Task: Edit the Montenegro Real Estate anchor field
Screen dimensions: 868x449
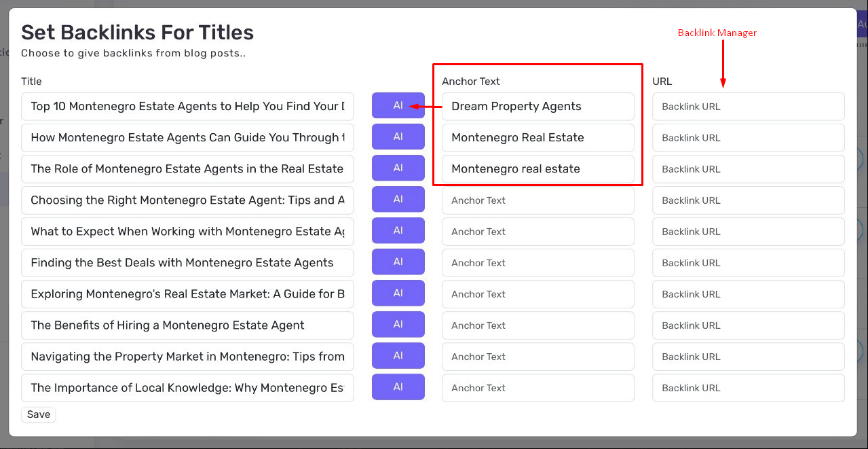Action: click(538, 138)
